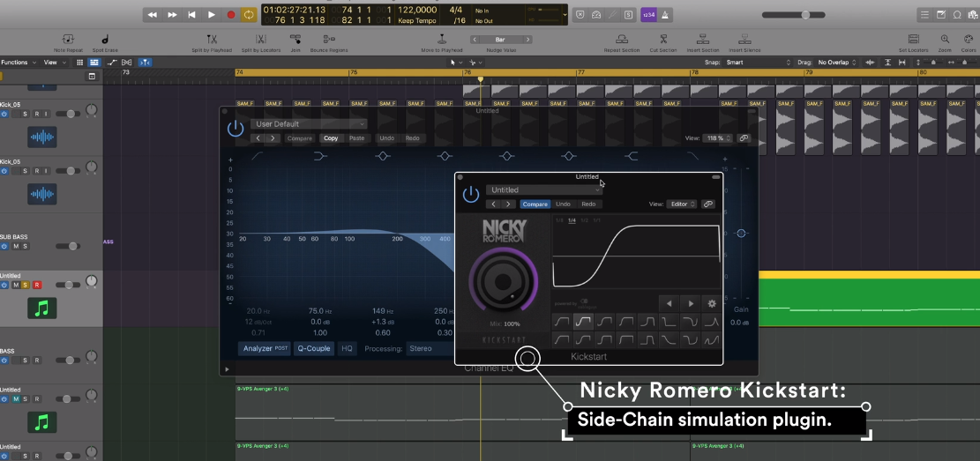Select the 1/8 rate in Kickstart
The height and width of the screenshot is (461, 980).
559,220
